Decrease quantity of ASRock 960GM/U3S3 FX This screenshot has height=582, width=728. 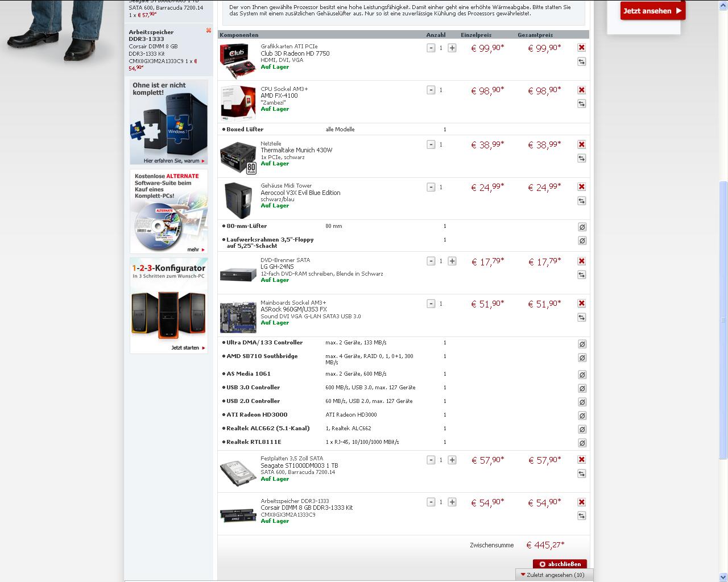431,304
